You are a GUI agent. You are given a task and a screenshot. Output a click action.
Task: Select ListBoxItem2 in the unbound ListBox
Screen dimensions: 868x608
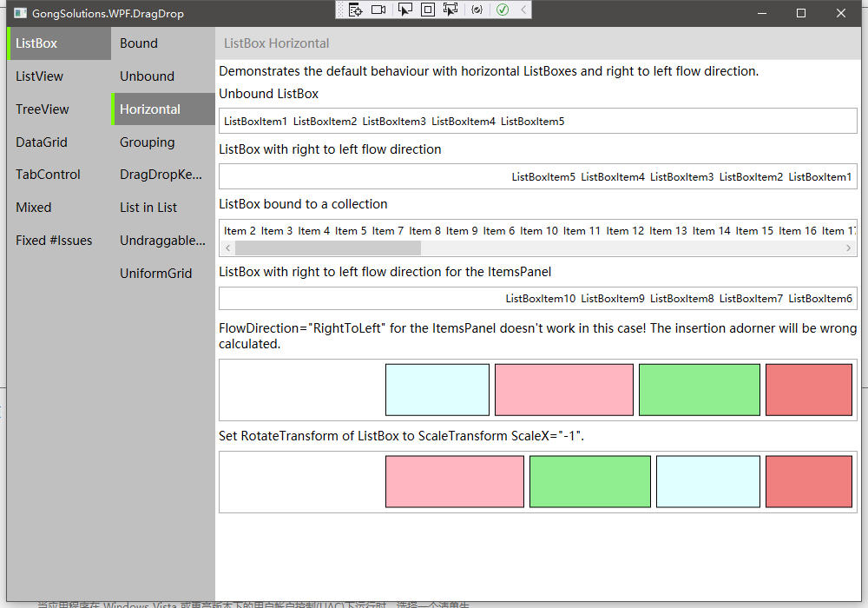pyautogui.click(x=325, y=122)
